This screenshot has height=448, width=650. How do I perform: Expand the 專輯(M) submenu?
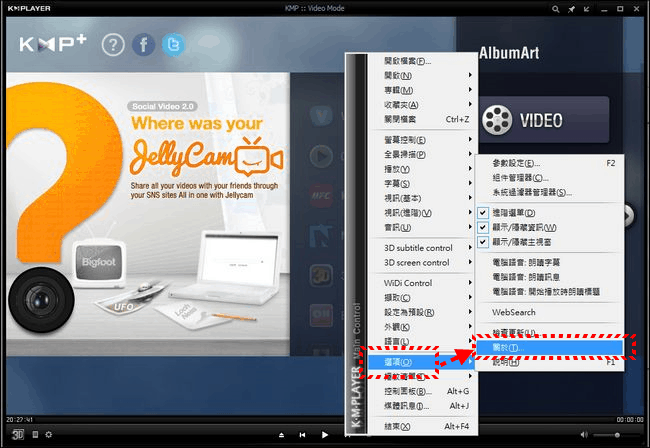(423, 90)
